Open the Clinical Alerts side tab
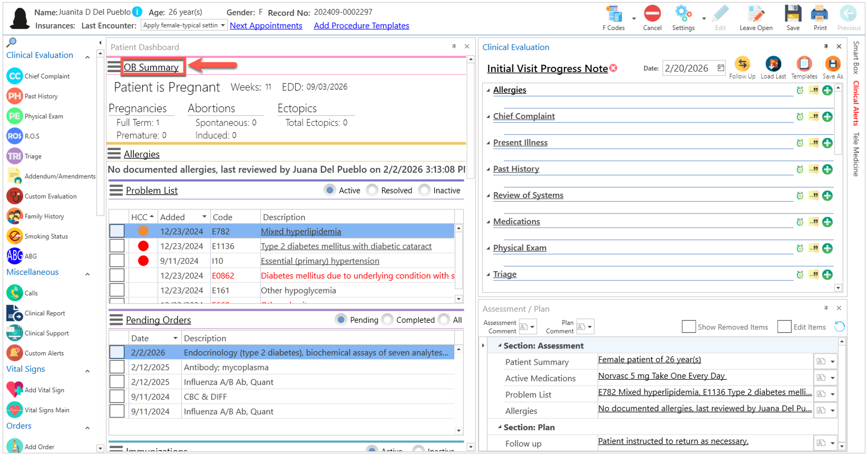The image size is (868, 456). pos(856,103)
